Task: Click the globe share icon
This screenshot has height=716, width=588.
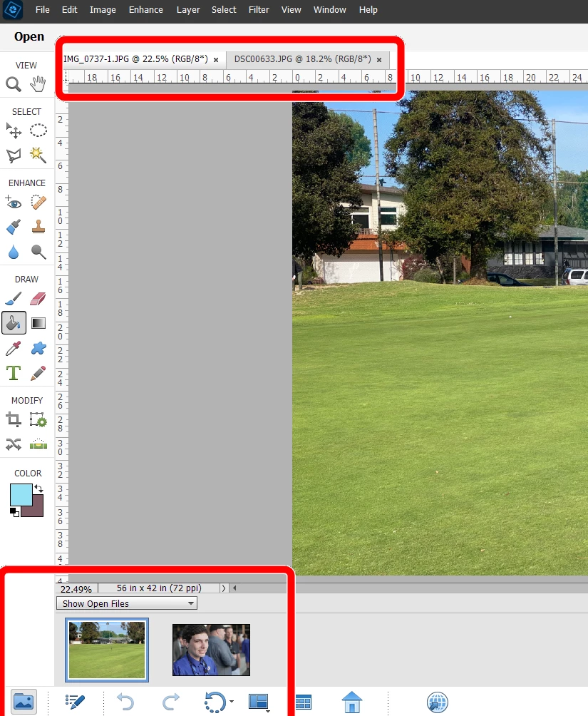Action: pos(437,702)
